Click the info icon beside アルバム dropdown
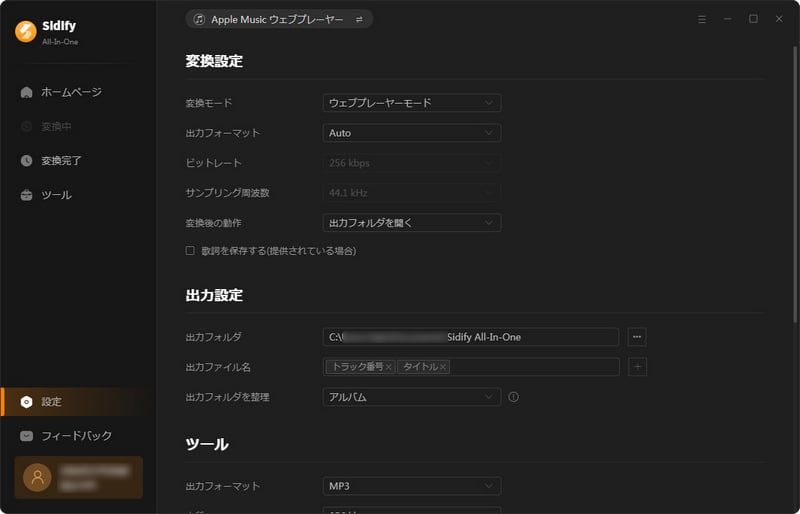This screenshot has height=514, width=800. point(513,397)
